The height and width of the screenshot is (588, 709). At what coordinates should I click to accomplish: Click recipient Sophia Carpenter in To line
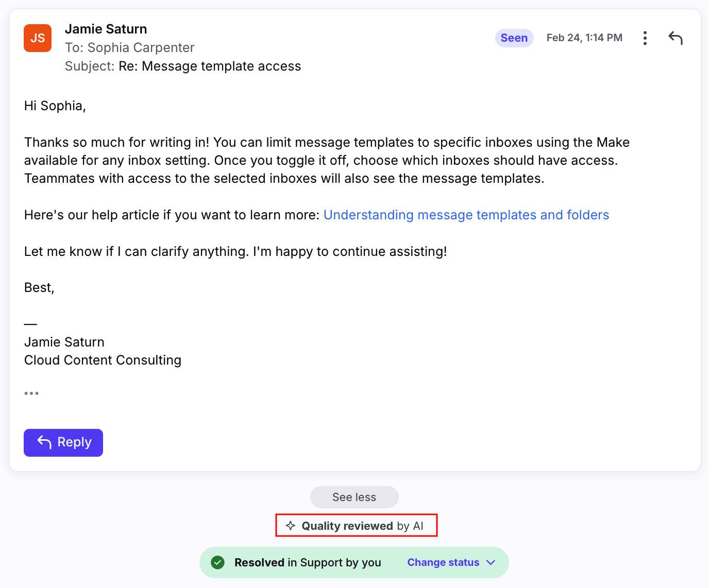tap(141, 47)
